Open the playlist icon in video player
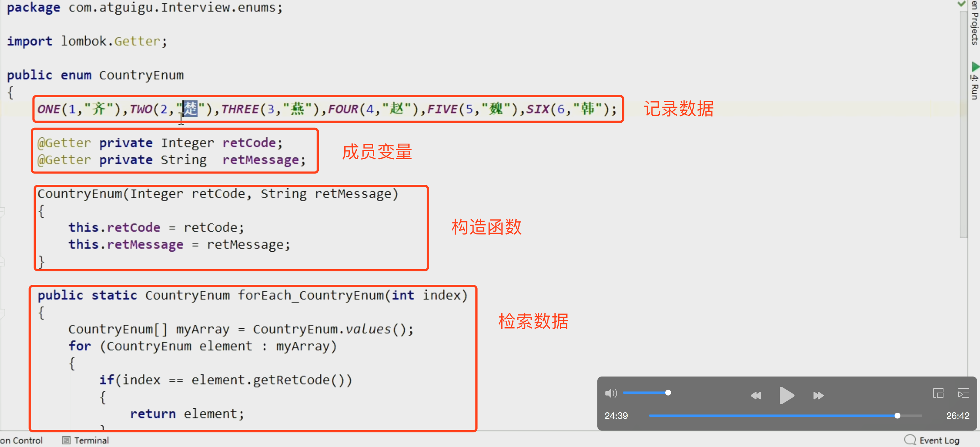Screen dimensions: 980x447 (x=963, y=393)
